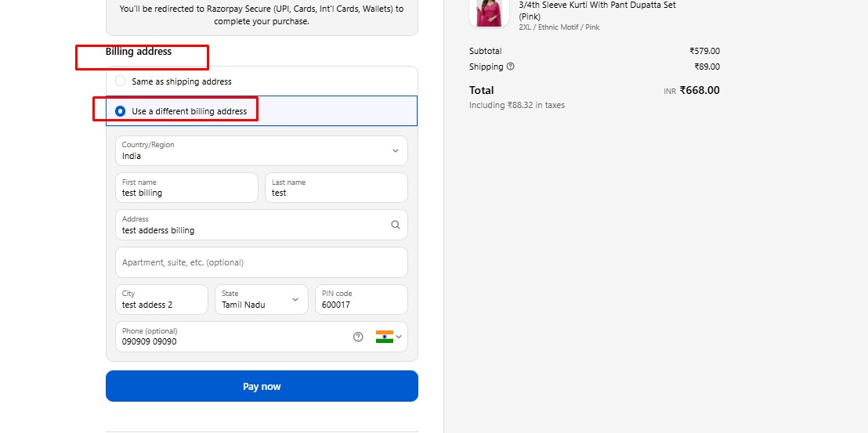Click the Shipping info question mark icon
This screenshot has width=868, height=433.
coord(511,67)
